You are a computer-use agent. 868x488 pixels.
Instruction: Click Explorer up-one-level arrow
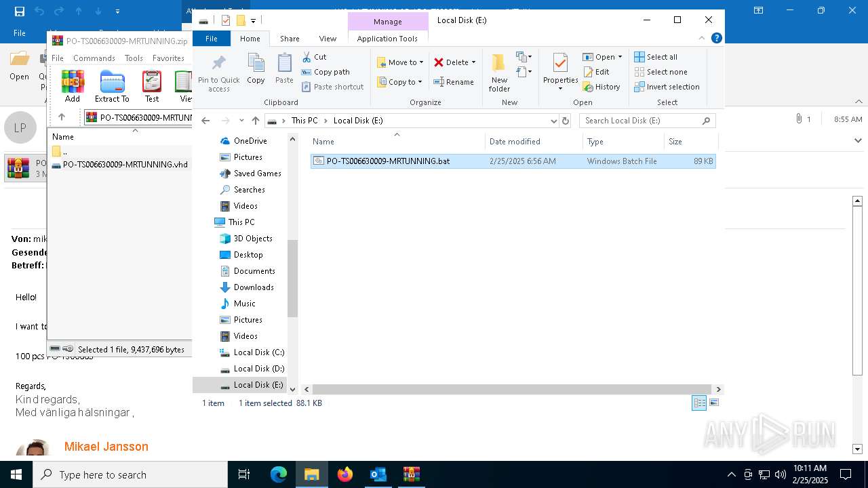255,121
